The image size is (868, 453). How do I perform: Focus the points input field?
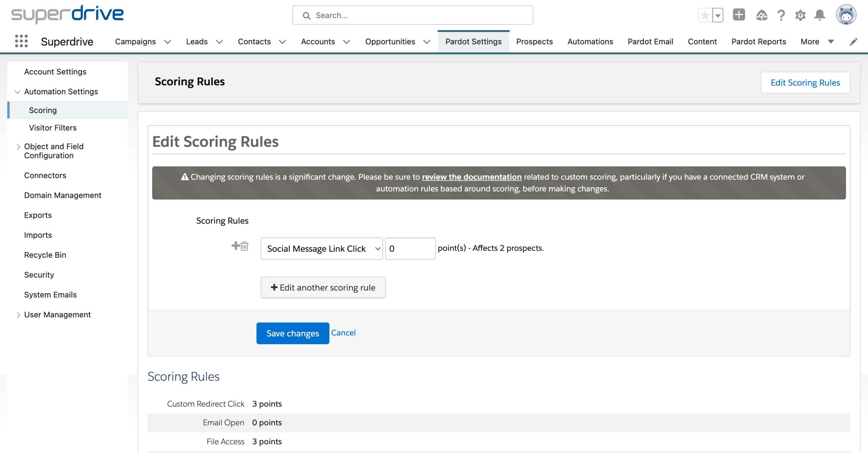click(x=410, y=249)
